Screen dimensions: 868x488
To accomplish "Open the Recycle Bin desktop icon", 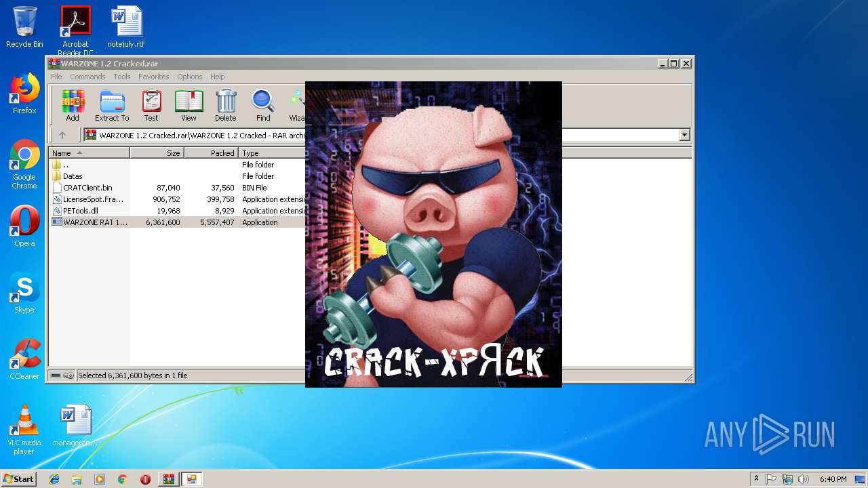I will click(24, 27).
